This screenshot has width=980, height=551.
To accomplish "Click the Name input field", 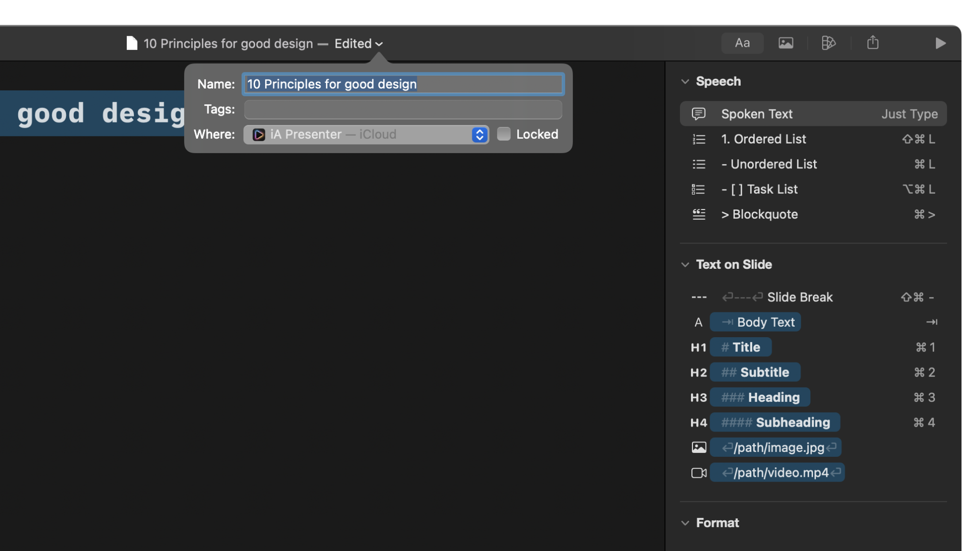I will pyautogui.click(x=403, y=84).
